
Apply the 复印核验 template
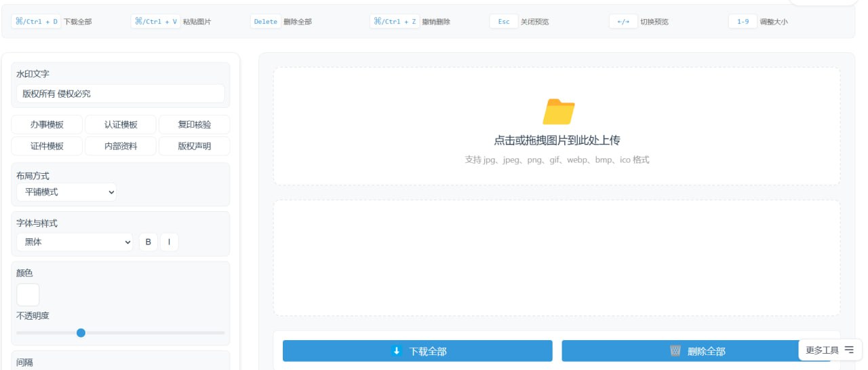point(194,125)
